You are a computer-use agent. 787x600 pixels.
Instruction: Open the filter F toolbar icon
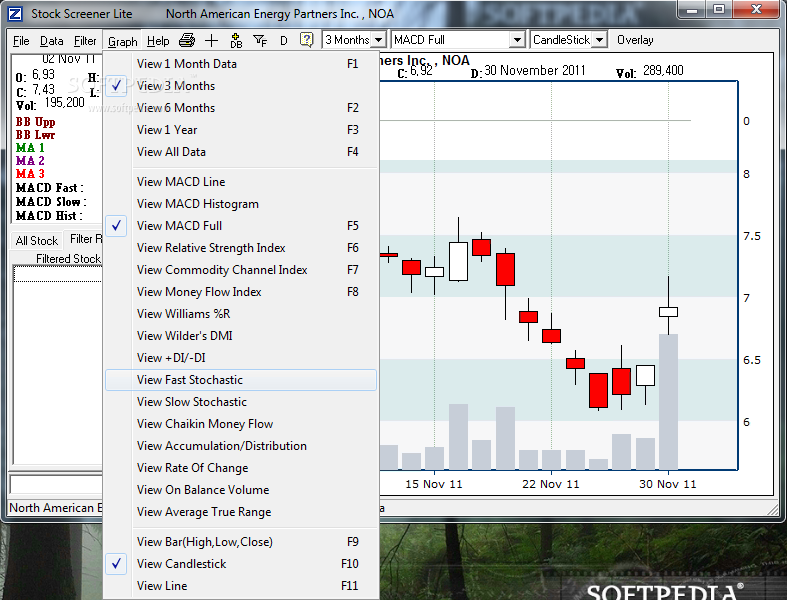[x=259, y=41]
